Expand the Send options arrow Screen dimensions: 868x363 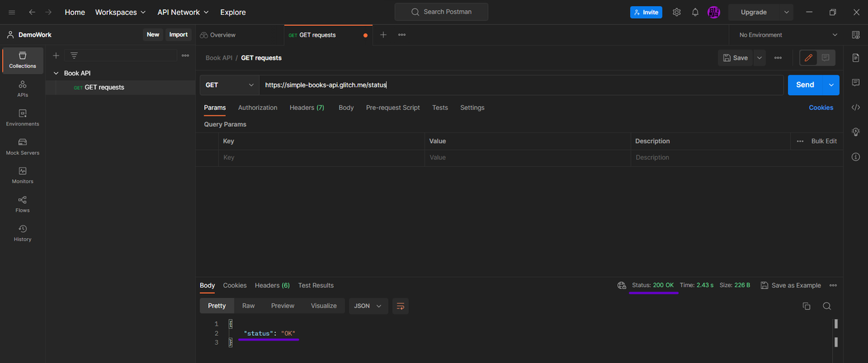[x=831, y=85]
